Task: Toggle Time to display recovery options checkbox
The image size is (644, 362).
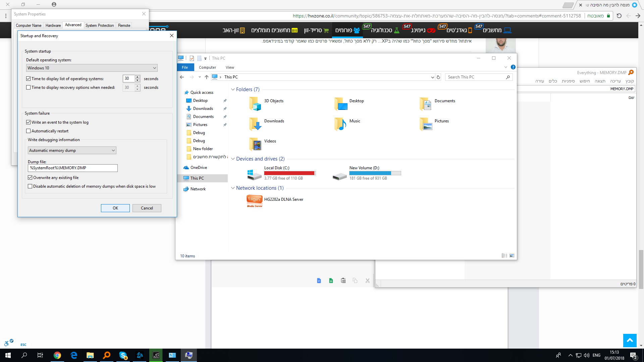Action: [29, 87]
